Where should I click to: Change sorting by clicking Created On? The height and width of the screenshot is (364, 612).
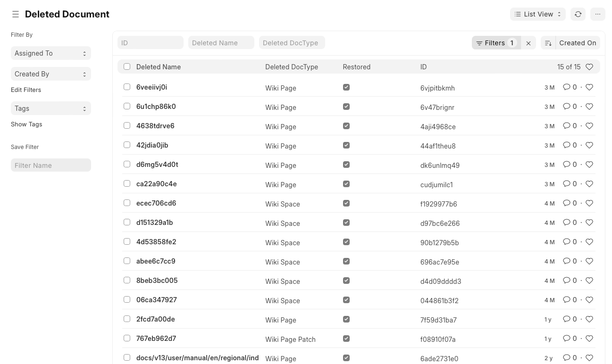pos(578,43)
